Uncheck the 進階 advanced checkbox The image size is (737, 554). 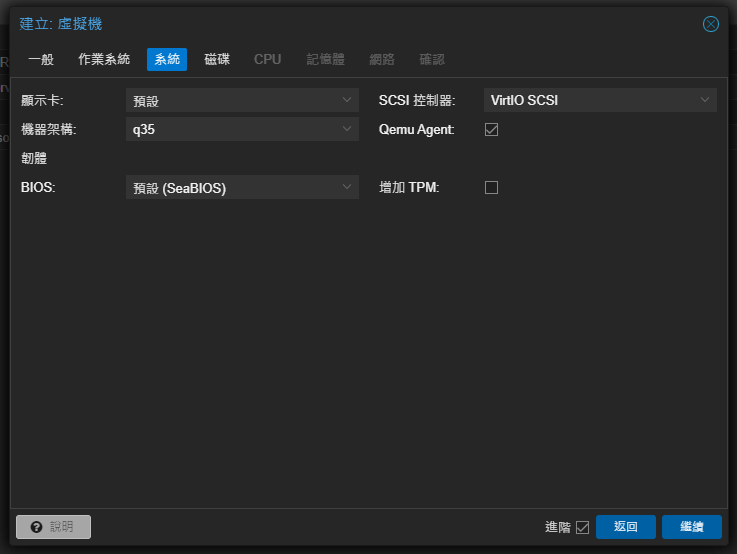point(583,527)
